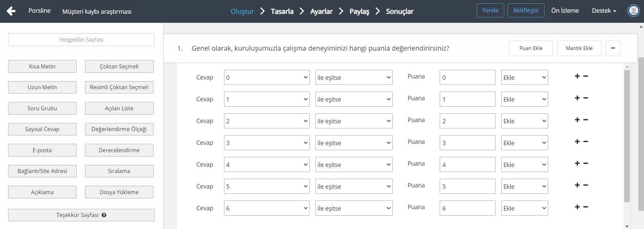644x229 pixels.
Task: Add a Değerlendirme Ölçeği question
Action: 119,129
